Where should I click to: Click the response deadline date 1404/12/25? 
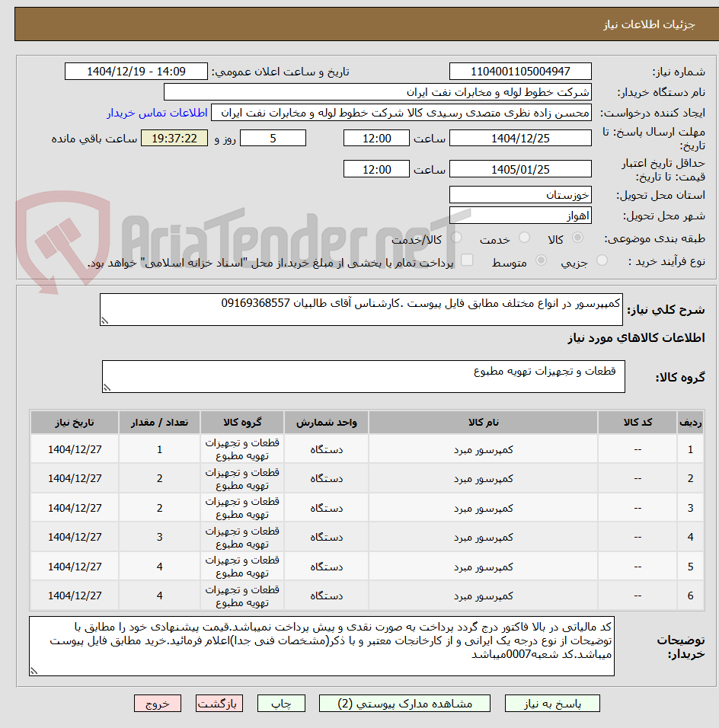[520, 139]
